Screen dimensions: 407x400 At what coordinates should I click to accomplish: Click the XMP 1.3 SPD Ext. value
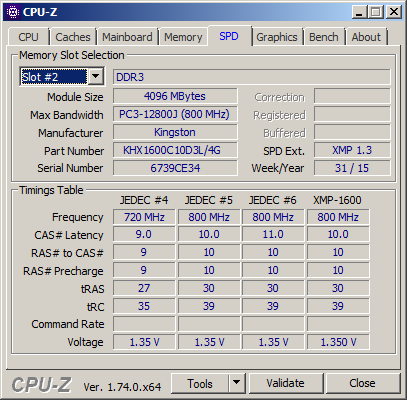click(x=352, y=150)
